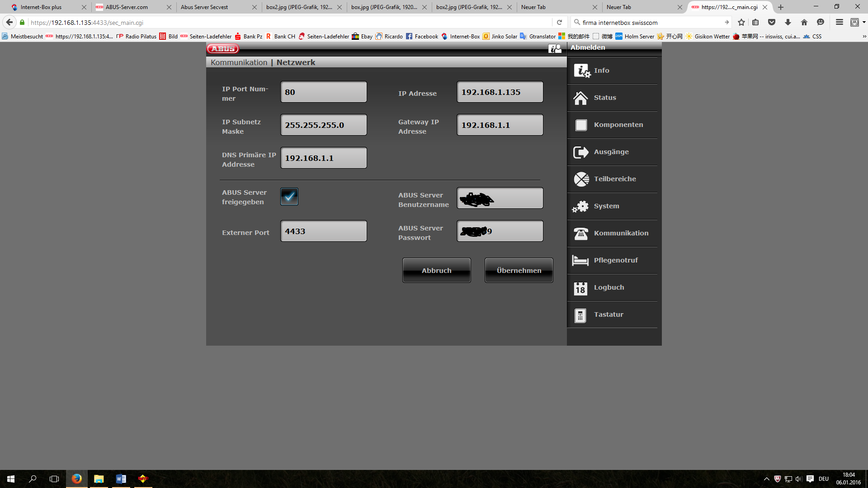Expand the bookmarks toolbar overflow chevron

click(864, 37)
